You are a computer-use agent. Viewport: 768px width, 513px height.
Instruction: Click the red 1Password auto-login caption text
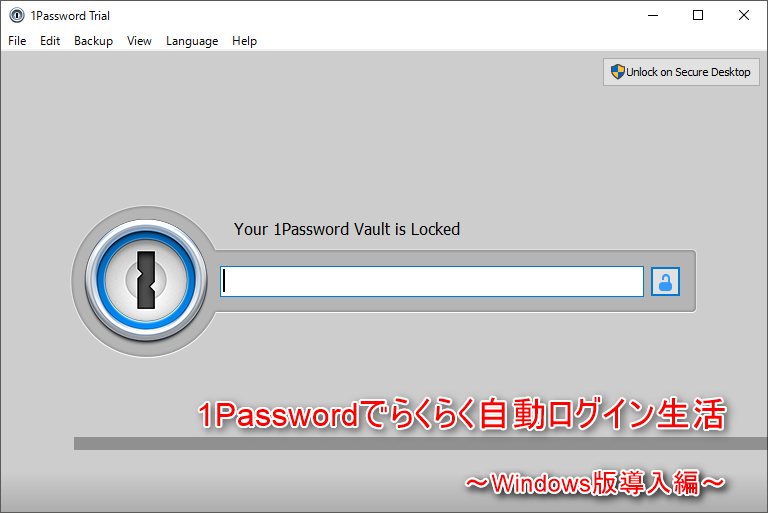click(x=462, y=415)
